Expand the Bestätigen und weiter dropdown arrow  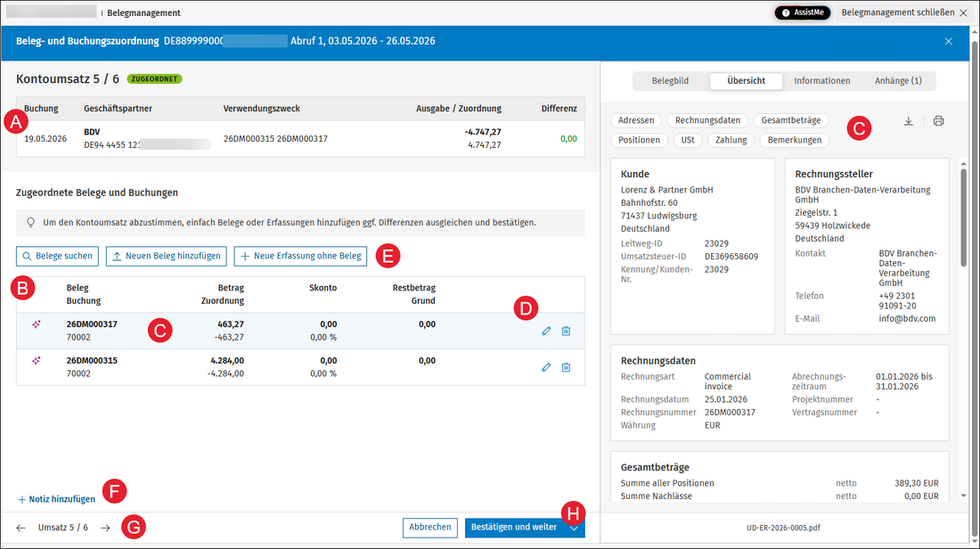575,528
